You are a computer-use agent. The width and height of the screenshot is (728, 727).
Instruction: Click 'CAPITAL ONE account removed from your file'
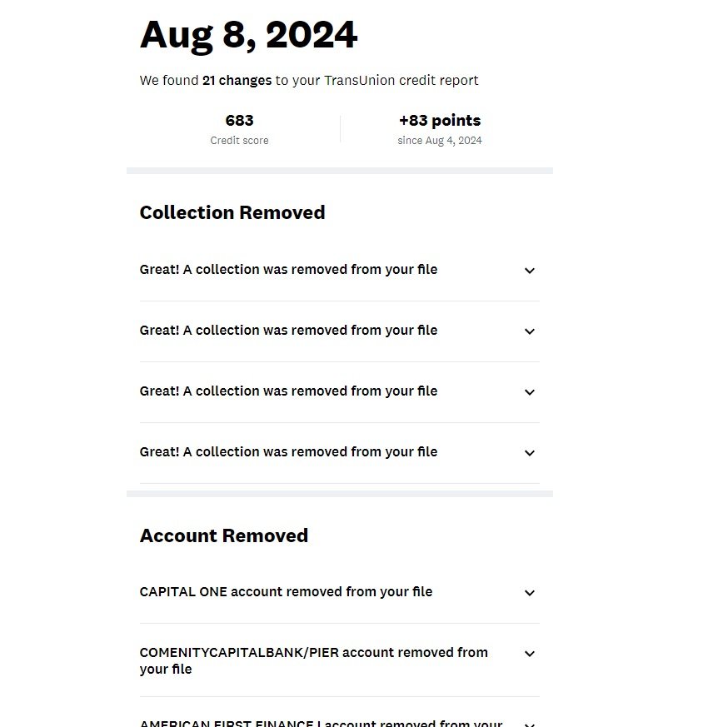pos(286,592)
